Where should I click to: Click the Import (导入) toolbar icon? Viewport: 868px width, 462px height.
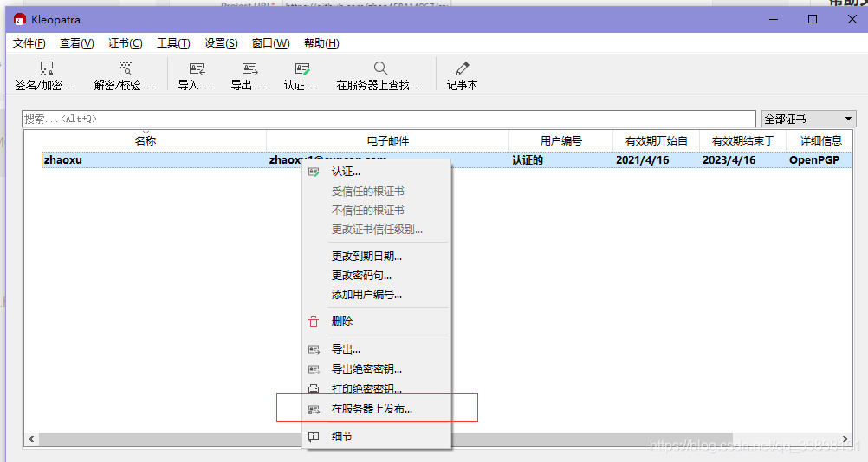click(197, 68)
